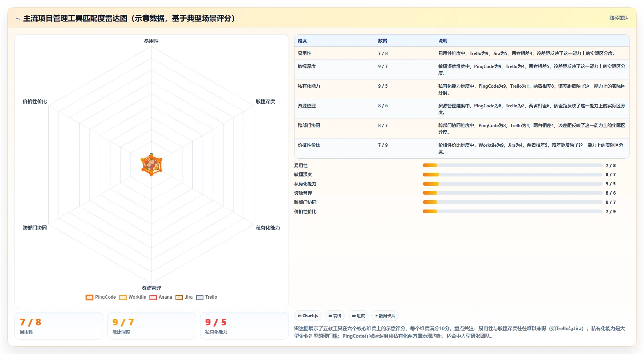Click the 敏捷深度 axis label on the radar chart
Screen dimensions: 644x354
point(265,101)
